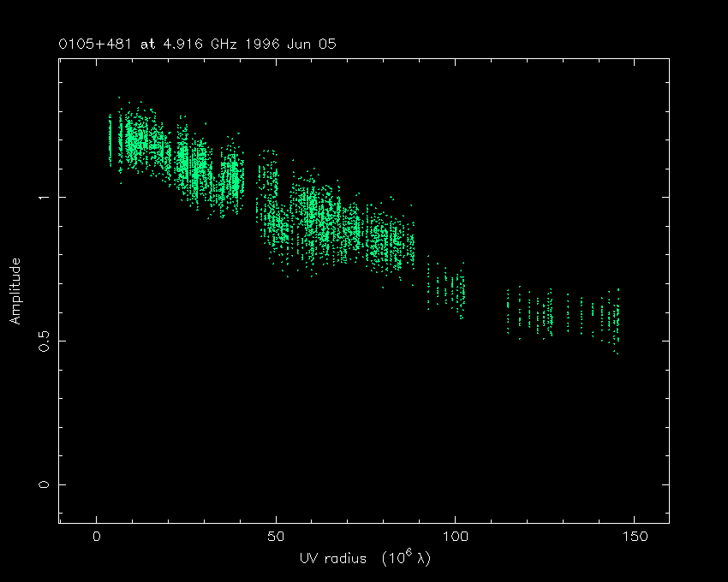Screen dimensions: 728x582
Task: Select the data cluster near UV radius 38
Action: click(x=231, y=175)
